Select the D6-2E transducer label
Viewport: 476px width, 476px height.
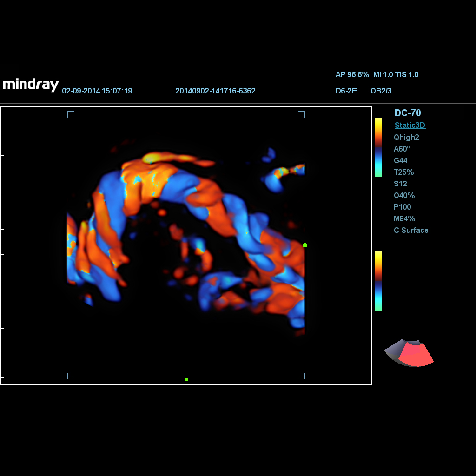(x=346, y=91)
